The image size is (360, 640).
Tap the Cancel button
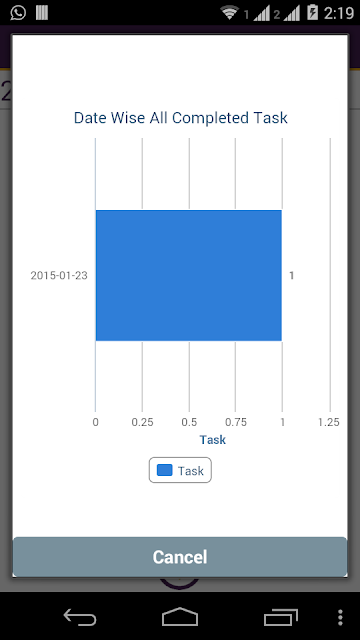click(x=180, y=557)
